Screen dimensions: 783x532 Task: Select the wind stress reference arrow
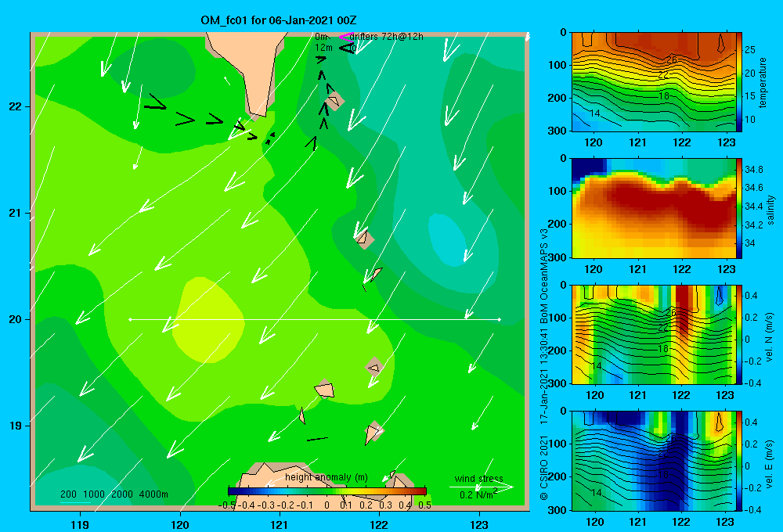coord(482,487)
